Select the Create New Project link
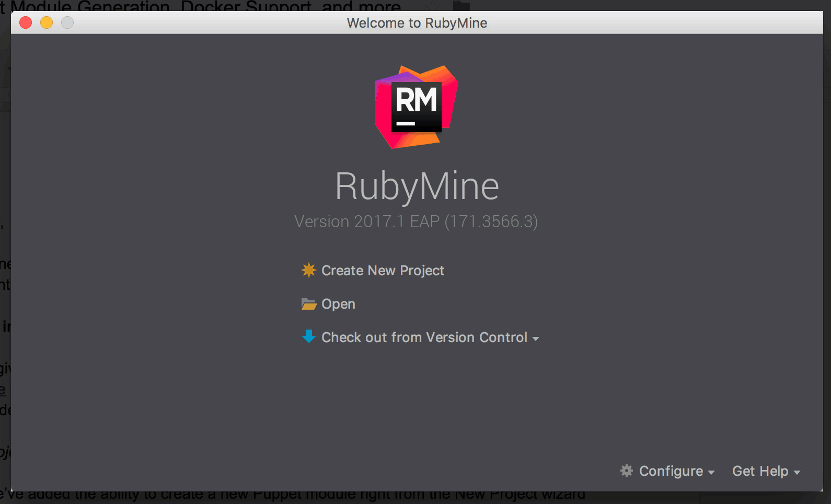831x504 pixels. [x=383, y=271]
